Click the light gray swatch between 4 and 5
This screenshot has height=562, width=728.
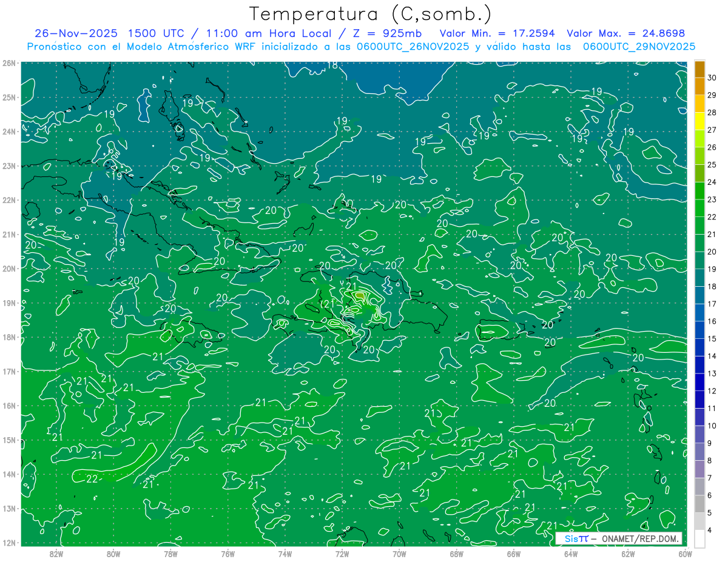[x=699, y=521]
